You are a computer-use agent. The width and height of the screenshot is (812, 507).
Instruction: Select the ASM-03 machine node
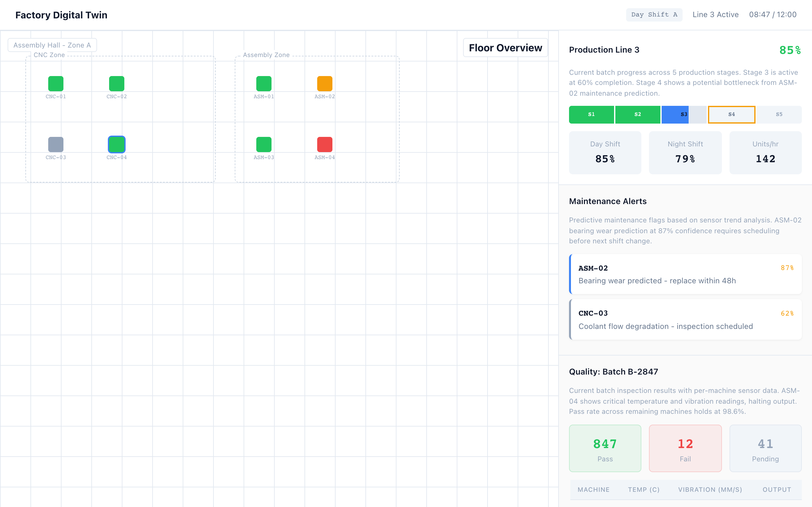[264, 144]
